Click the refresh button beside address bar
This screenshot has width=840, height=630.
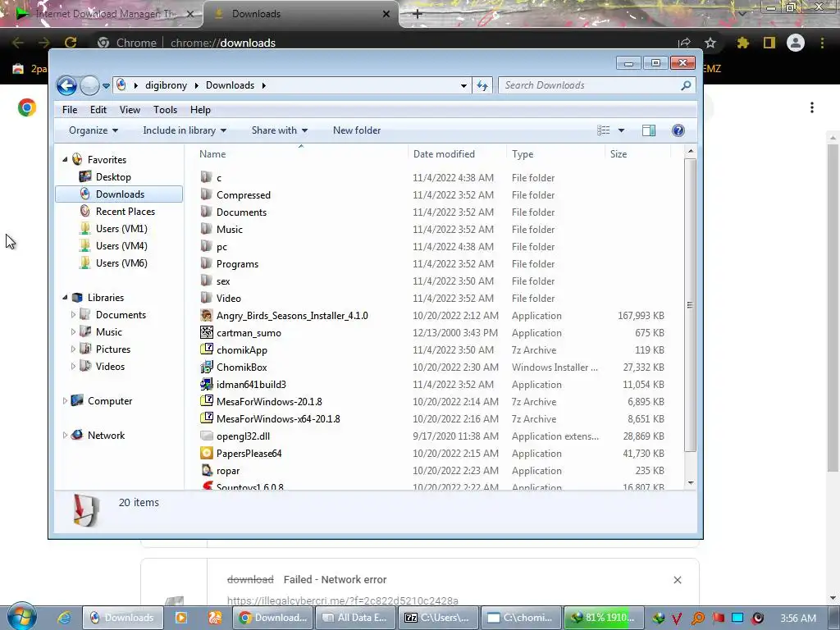coord(482,85)
